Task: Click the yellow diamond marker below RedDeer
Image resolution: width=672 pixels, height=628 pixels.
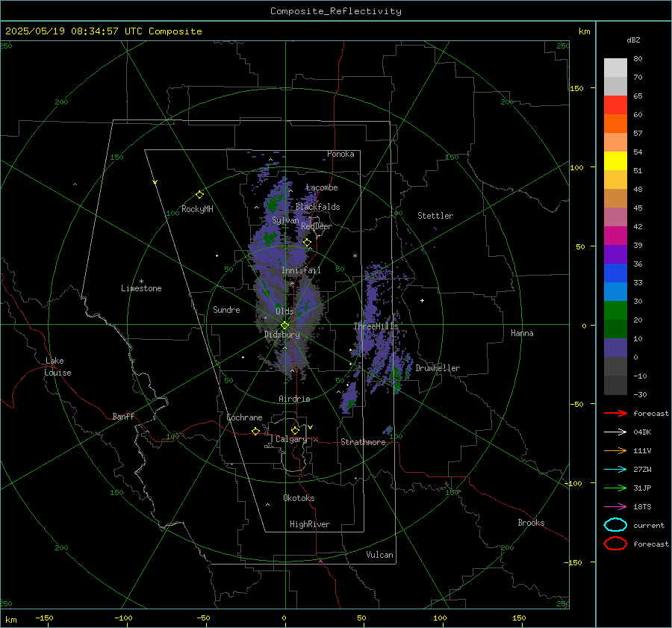Action: [x=307, y=243]
